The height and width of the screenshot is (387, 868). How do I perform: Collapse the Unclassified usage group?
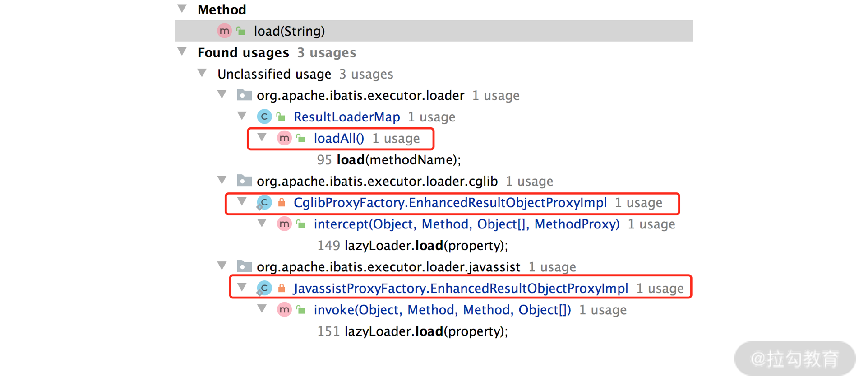coord(203,73)
